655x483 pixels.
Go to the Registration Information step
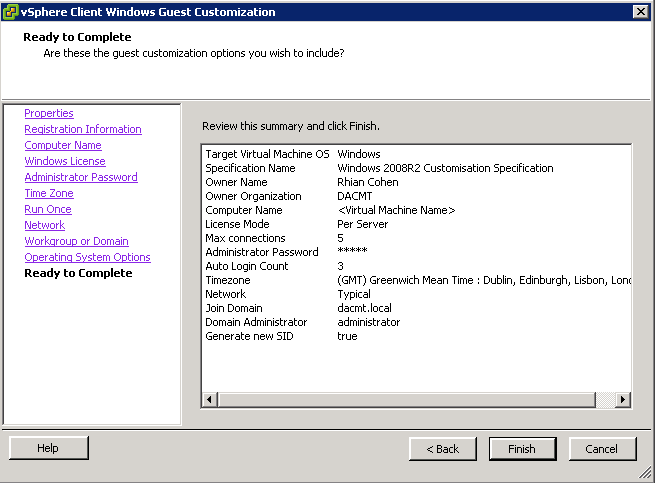click(x=83, y=129)
